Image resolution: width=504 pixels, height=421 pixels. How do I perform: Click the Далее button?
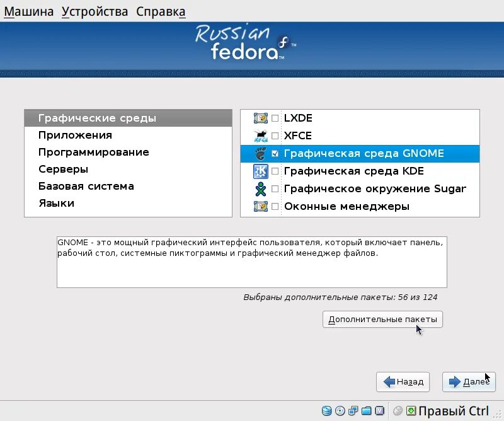click(x=469, y=382)
